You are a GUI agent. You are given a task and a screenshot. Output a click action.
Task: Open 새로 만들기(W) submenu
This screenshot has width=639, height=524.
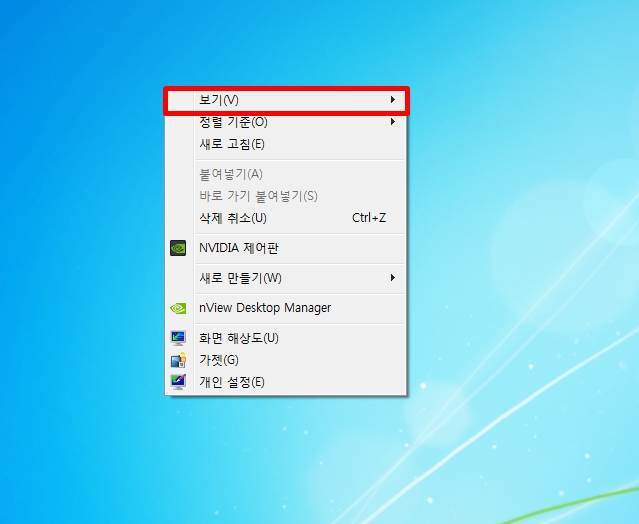point(286,278)
